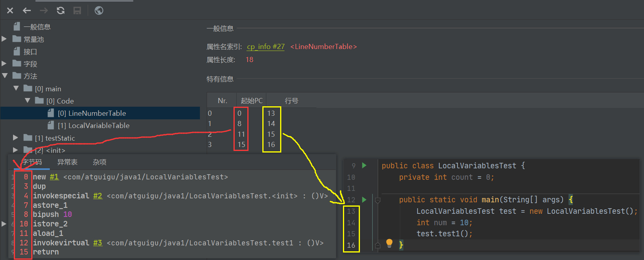The height and width of the screenshot is (260, 644).
Task: Click the 起始PC cell with value 8
Action: (239, 124)
